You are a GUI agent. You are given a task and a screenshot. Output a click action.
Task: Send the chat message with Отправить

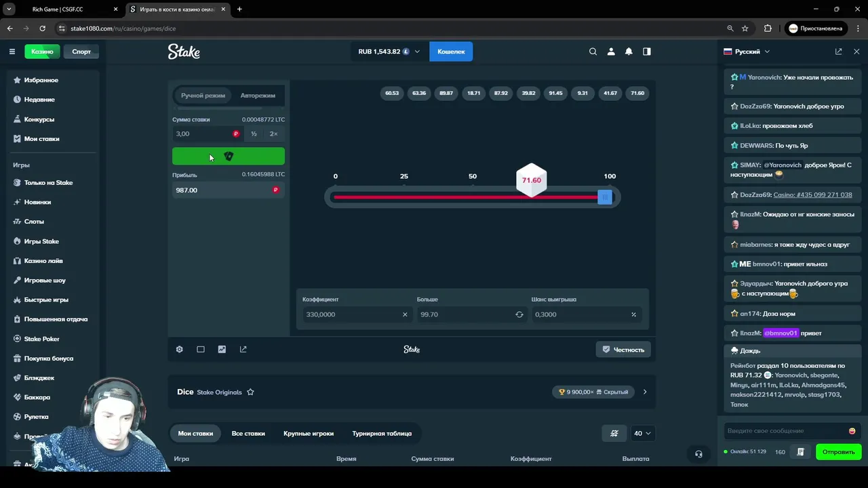pyautogui.click(x=838, y=452)
